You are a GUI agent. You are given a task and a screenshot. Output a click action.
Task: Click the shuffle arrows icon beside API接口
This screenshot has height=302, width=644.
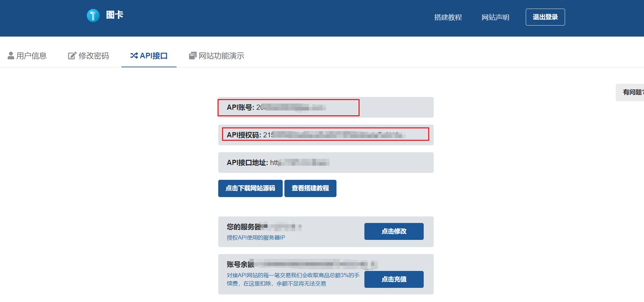(134, 56)
